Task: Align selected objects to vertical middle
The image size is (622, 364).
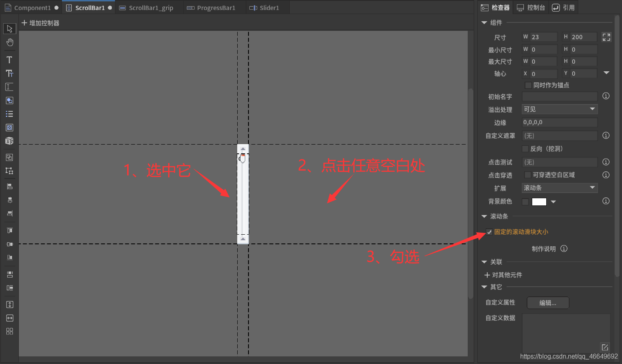Action: coord(10,244)
